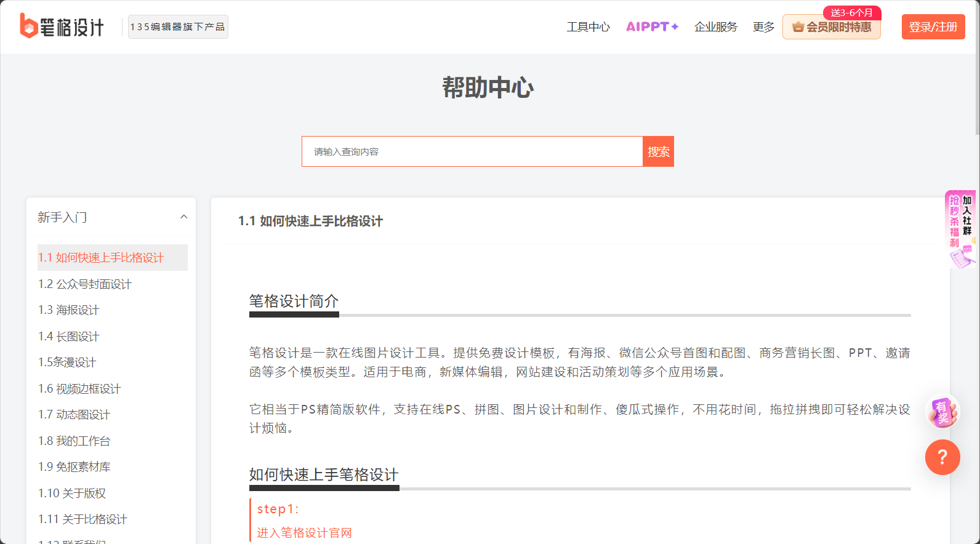Open the 加入社群 side banner
Screen dimensions: 980x544
(960, 229)
